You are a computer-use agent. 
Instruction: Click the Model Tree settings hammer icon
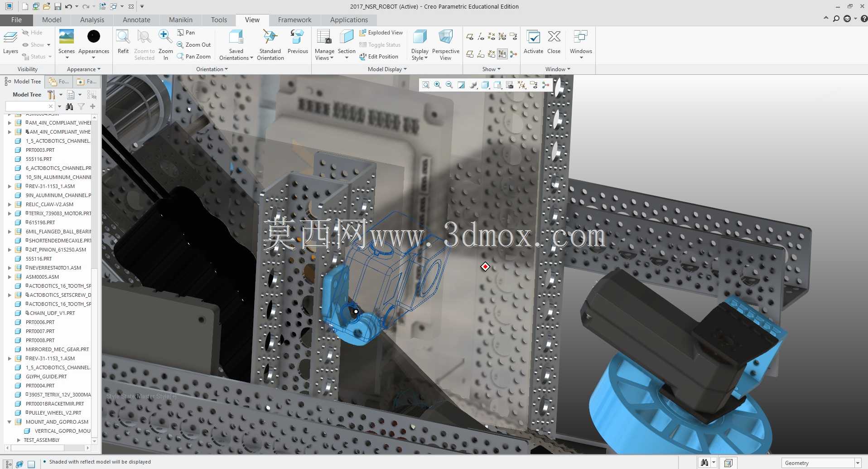coord(51,95)
